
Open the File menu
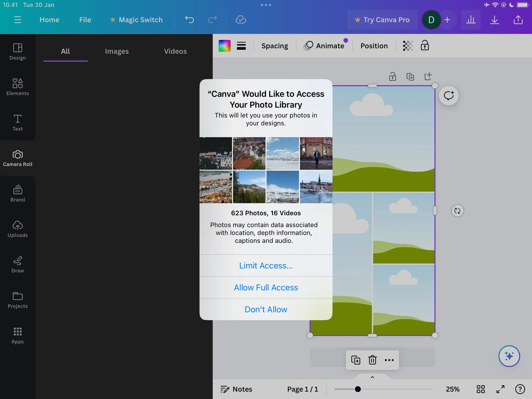85,20
